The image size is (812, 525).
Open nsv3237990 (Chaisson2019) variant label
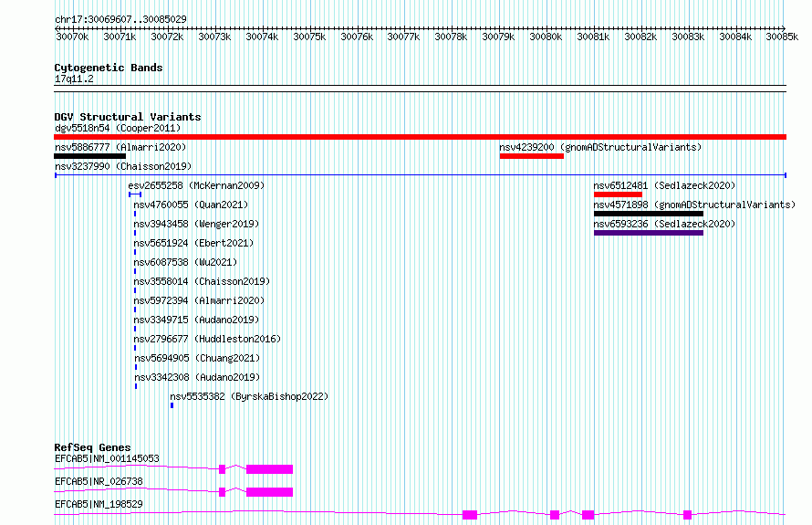click(x=123, y=166)
